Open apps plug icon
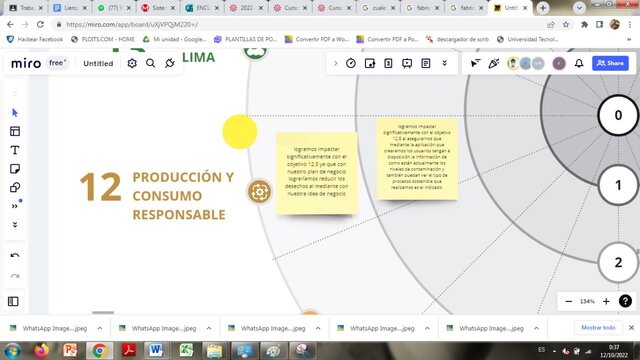640x360 pixels. tap(170, 63)
